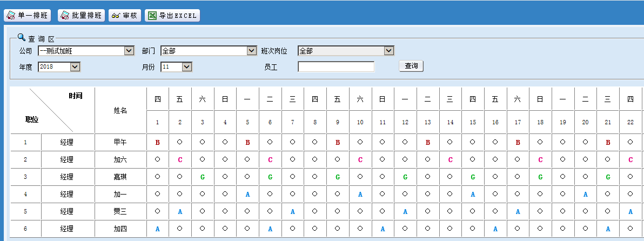Click the 单一排班 single schedule button
The image size is (644, 241).
pos(28,16)
